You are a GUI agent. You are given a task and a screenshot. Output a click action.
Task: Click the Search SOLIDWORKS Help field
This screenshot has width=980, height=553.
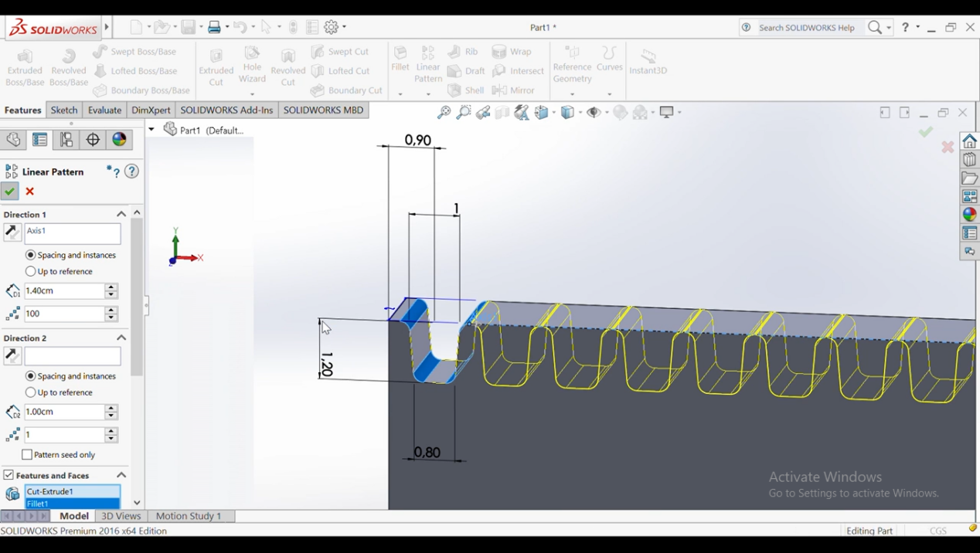pyautogui.click(x=808, y=27)
